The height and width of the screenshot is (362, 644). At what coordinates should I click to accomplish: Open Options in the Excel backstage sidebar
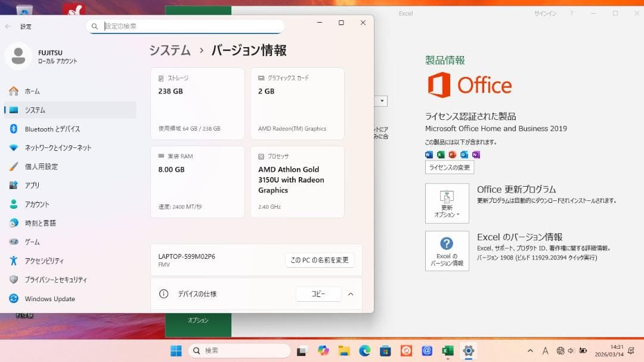point(199,320)
